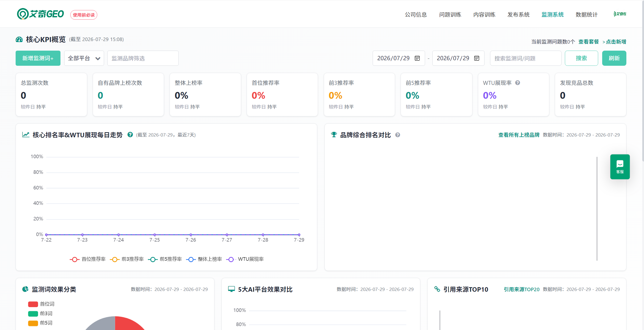Viewport: 644px width, 330px height.
Task: Click the trophy icon of 品牌综合排名对比
Action: click(x=334, y=135)
